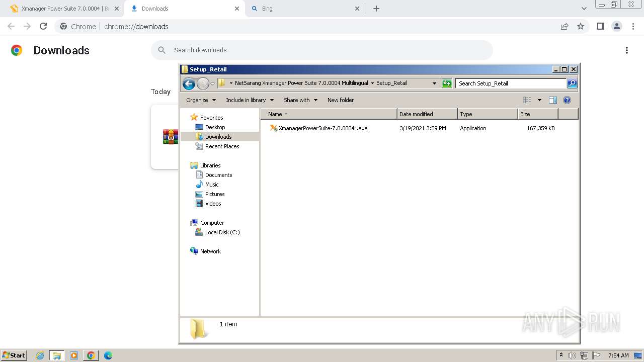
Task: Select XmanagerPowerSuite-7.0.0004r.exe file
Action: (323, 128)
